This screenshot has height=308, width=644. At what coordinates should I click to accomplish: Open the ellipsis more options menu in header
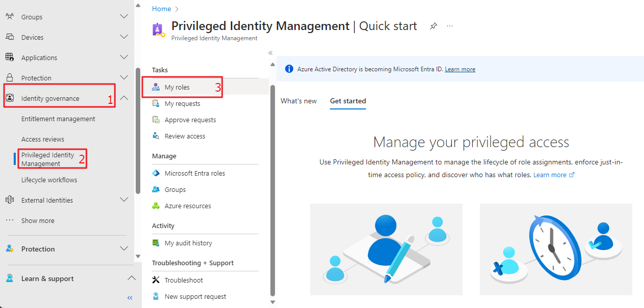tap(450, 26)
